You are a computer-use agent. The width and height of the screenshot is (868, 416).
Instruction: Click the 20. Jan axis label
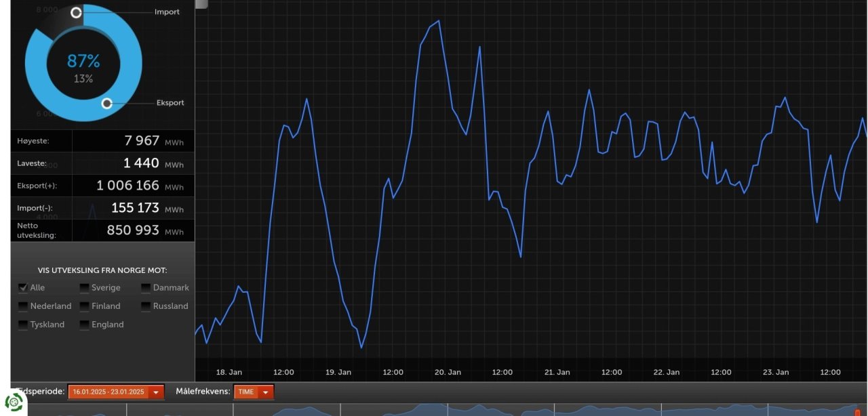point(448,372)
